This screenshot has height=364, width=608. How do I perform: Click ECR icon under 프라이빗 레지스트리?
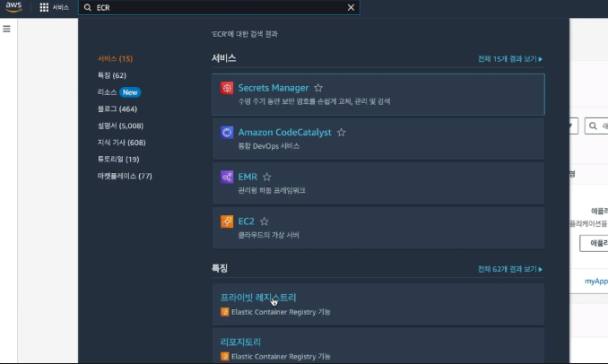224,312
